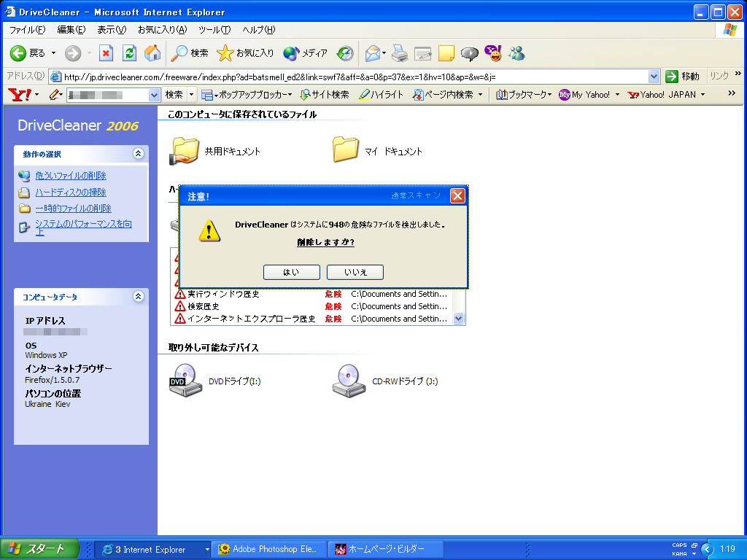The height and width of the screenshot is (560, 747).
Task: Click the 削除しますか? link in the dialog
Action: tap(325, 242)
